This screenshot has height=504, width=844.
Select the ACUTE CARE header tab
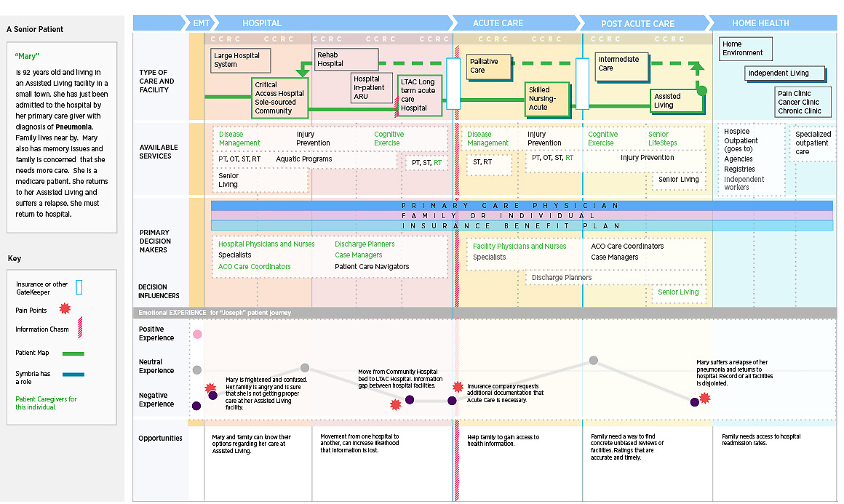click(498, 23)
